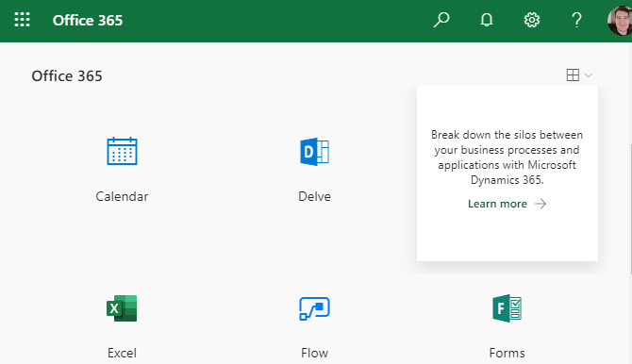Image resolution: width=632 pixels, height=364 pixels.
Task: Launch the Excel app icon
Action: pos(122,308)
